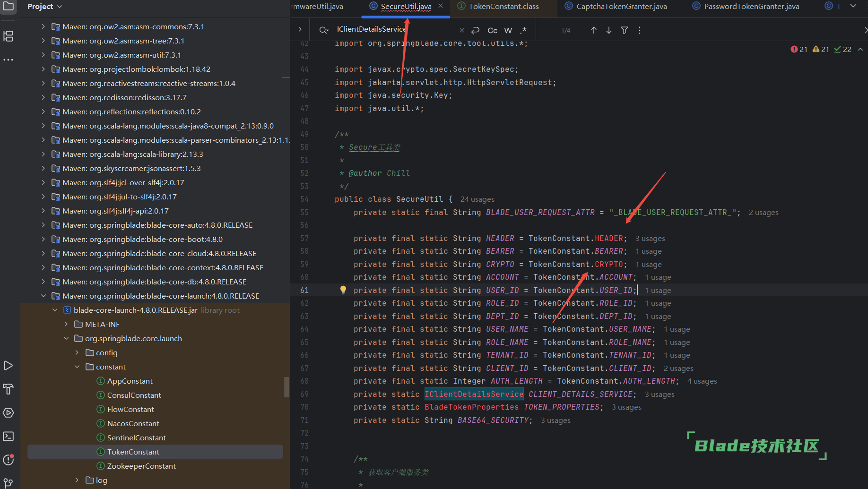Open the Terminal tool window
This screenshot has width=868, height=489.
click(8, 436)
